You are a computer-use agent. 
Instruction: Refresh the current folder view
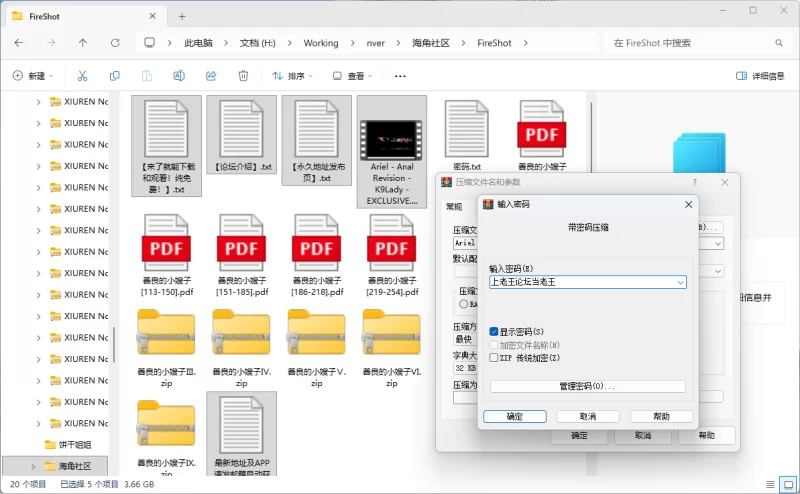pyautogui.click(x=115, y=43)
